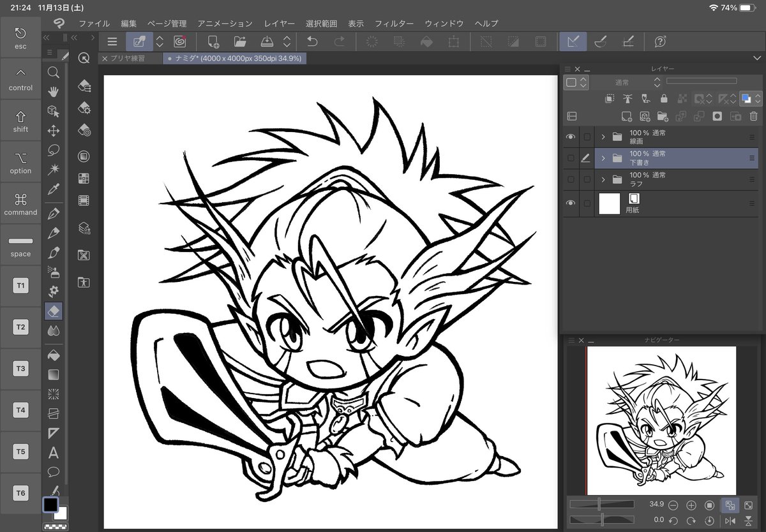
Task: Select the Text tool
Action: pyautogui.click(x=54, y=453)
